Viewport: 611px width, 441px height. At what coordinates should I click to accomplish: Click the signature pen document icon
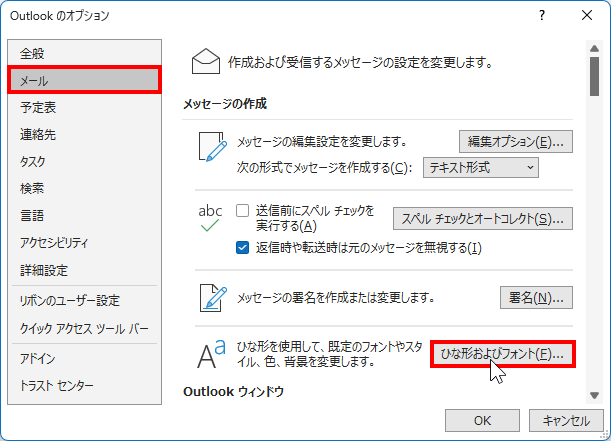point(213,298)
